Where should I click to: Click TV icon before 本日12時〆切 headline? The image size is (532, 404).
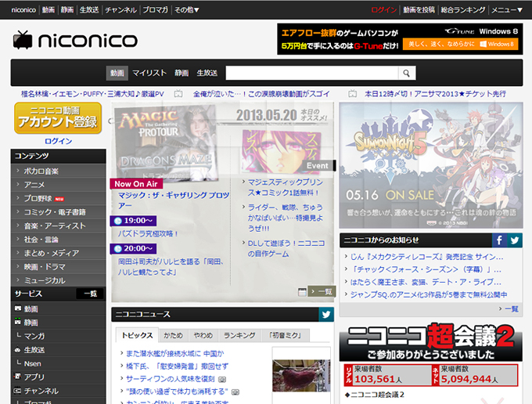353,94
